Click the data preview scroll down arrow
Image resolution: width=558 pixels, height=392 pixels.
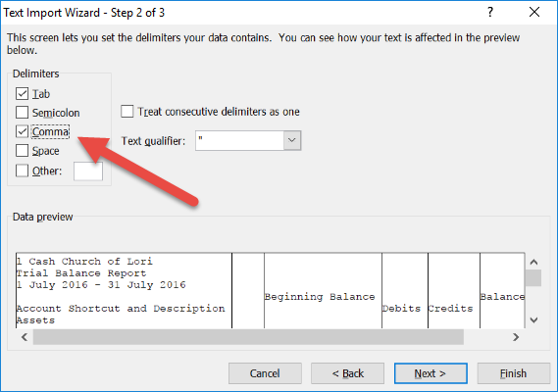[x=533, y=319]
